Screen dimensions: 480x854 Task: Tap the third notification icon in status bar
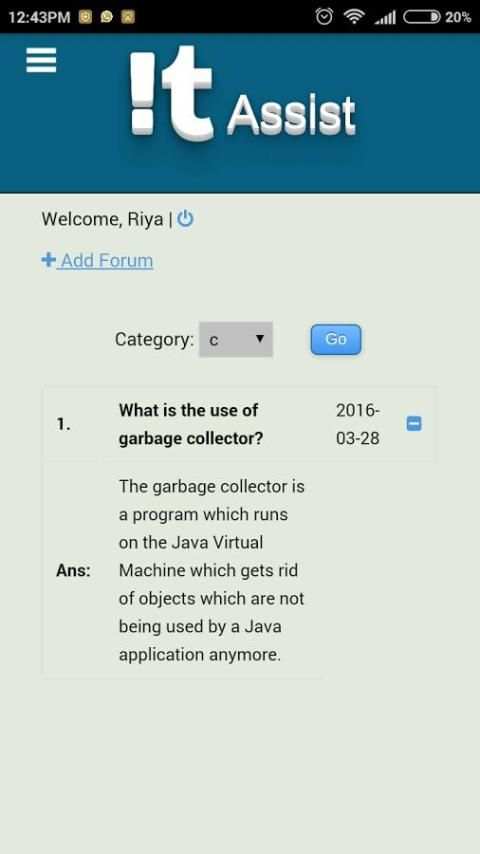click(x=127, y=17)
